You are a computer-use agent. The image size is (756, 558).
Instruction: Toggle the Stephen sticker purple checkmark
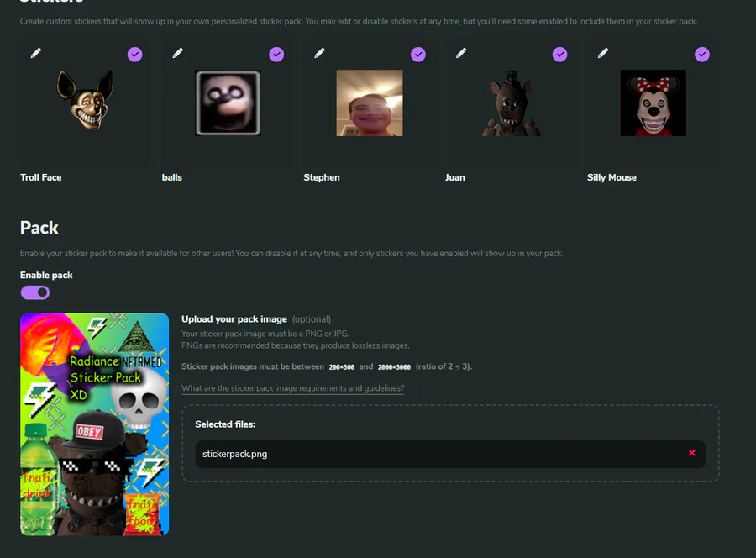click(418, 55)
